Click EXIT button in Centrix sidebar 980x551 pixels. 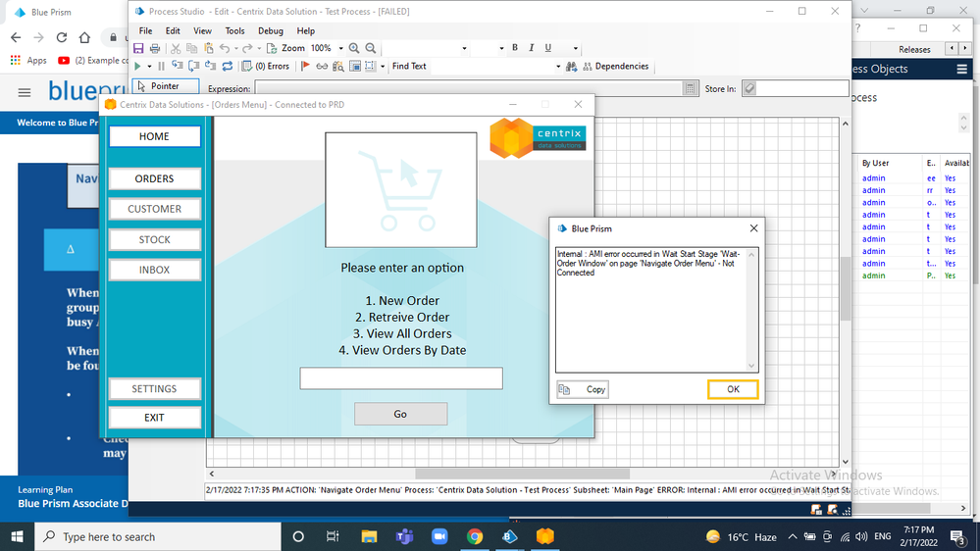[x=154, y=418]
